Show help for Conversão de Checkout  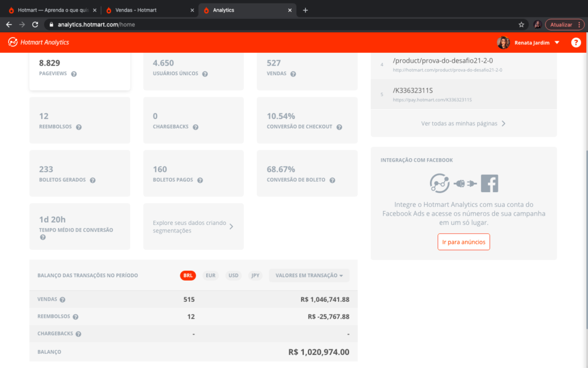pyautogui.click(x=339, y=127)
